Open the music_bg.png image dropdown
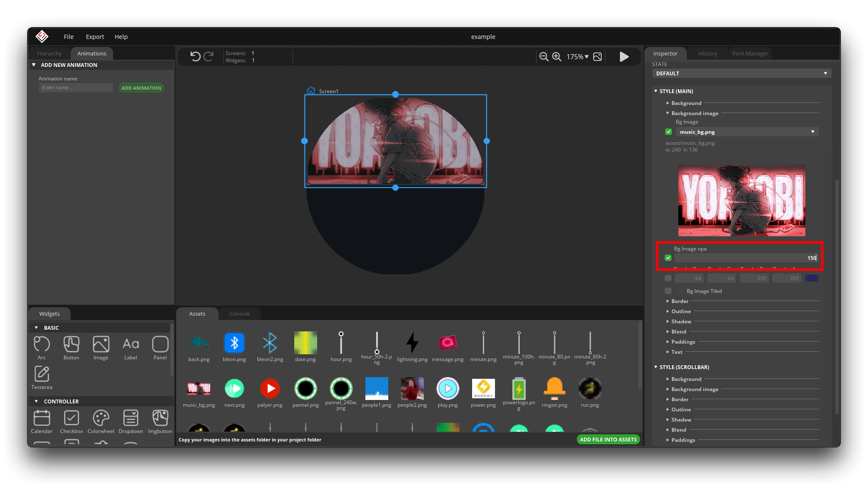This screenshot has width=868, height=488. (747, 132)
